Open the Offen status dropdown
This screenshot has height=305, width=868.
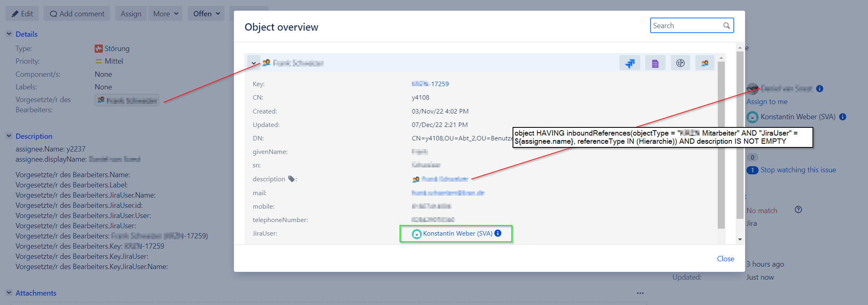click(x=206, y=13)
